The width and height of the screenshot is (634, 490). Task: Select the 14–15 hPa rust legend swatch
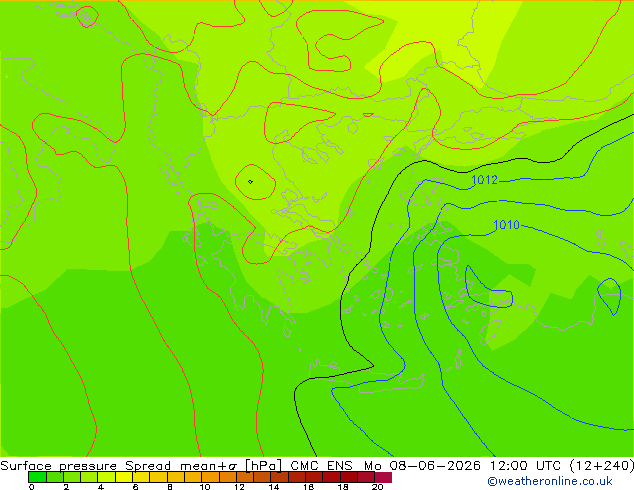point(279,477)
